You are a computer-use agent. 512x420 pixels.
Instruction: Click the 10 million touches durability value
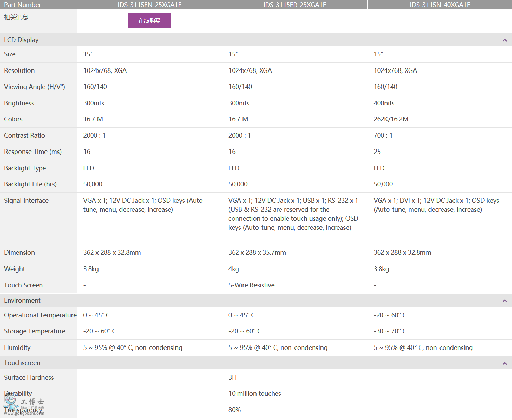[x=254, y=394]
